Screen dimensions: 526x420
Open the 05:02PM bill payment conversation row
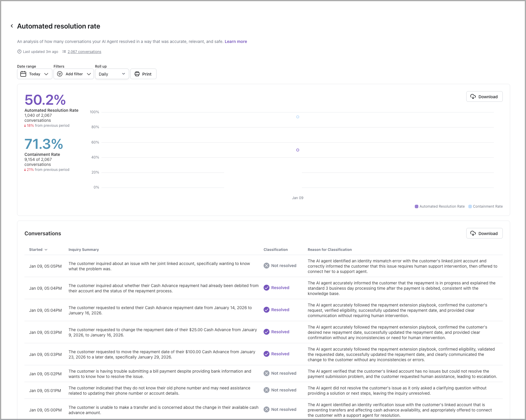(160, 374)
